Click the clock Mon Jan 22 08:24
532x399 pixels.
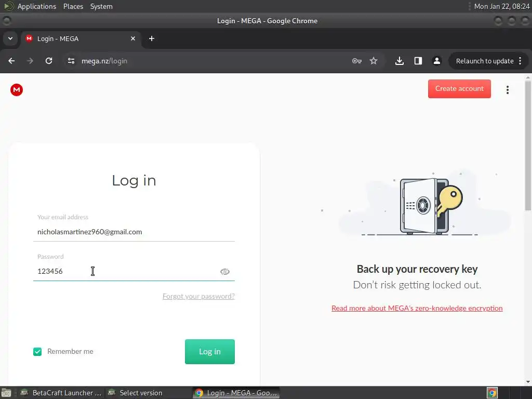[502, 6]
